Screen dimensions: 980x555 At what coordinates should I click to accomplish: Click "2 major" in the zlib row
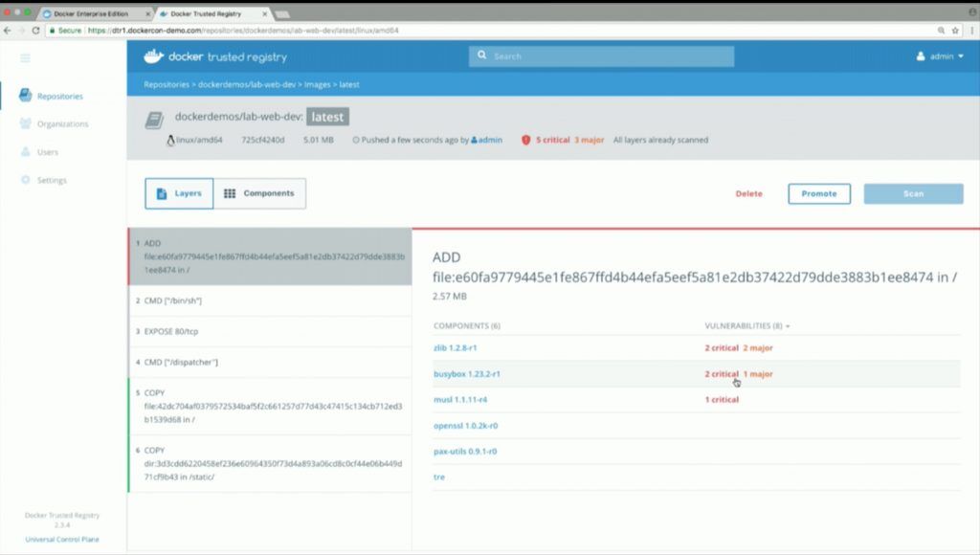click(x=758, y=347)
